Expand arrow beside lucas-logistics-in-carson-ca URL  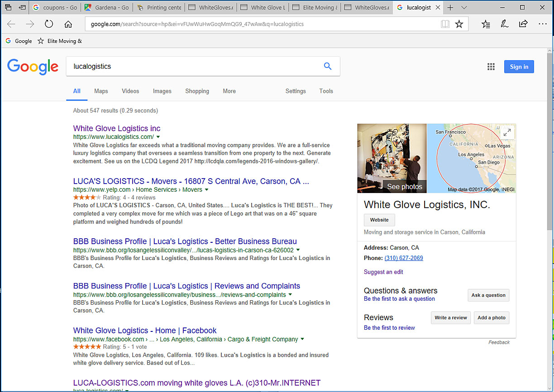(298, 250)
